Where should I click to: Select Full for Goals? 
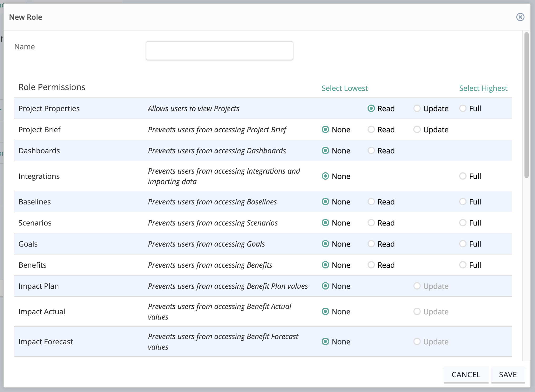tap(463, 244)
